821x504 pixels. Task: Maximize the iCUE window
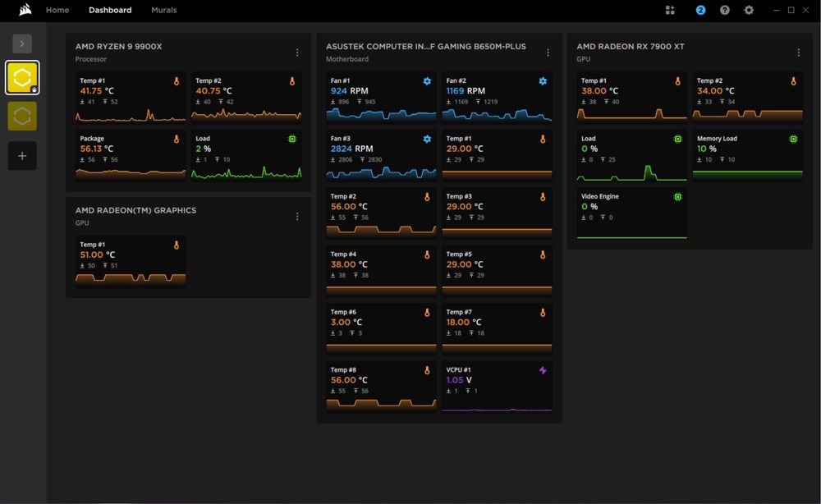point(791,10)
